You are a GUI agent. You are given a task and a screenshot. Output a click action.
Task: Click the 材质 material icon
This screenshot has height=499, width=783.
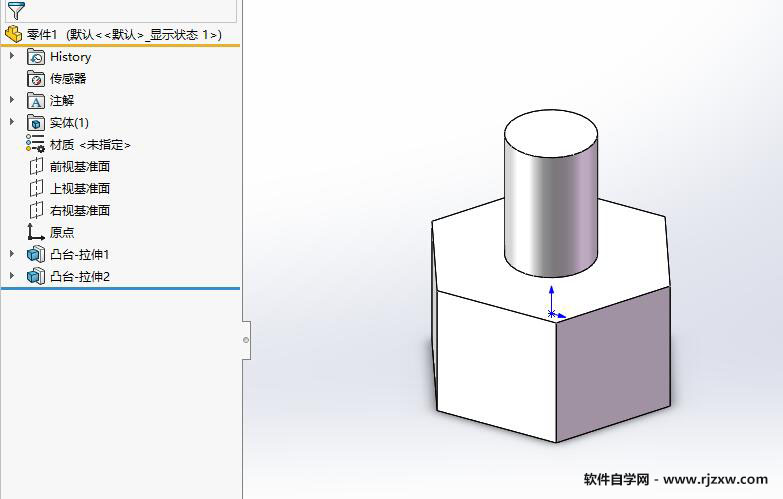(x=35, y=144)
